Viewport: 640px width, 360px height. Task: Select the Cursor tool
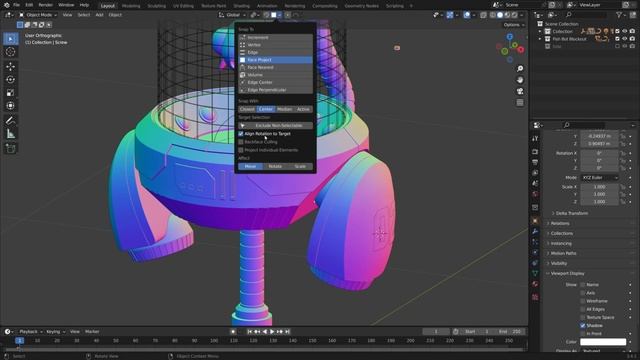point(11,52)
